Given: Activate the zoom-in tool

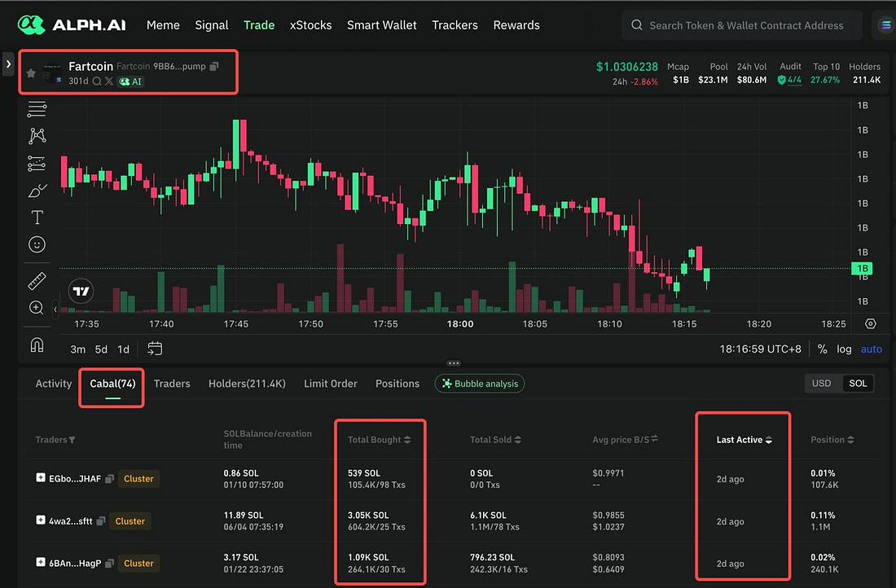Looking at the screenshot, I should point(37,308).
